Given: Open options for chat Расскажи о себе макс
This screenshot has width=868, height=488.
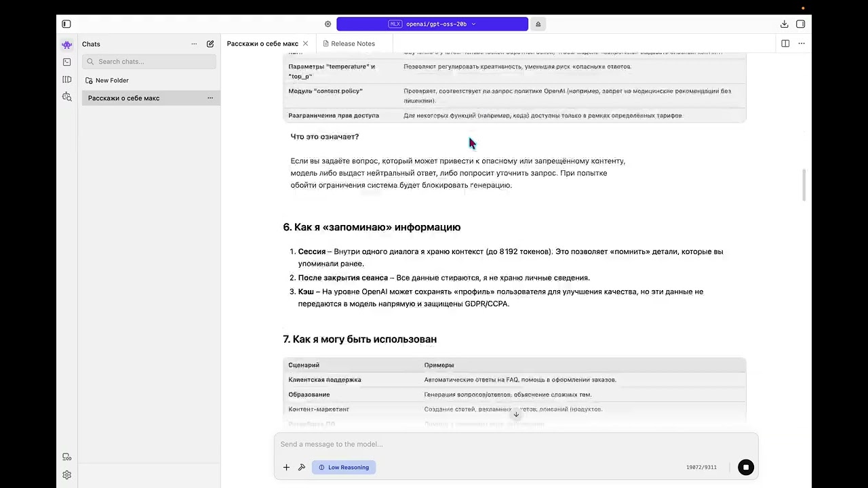Looking at the screenshot, I should 210,98.
